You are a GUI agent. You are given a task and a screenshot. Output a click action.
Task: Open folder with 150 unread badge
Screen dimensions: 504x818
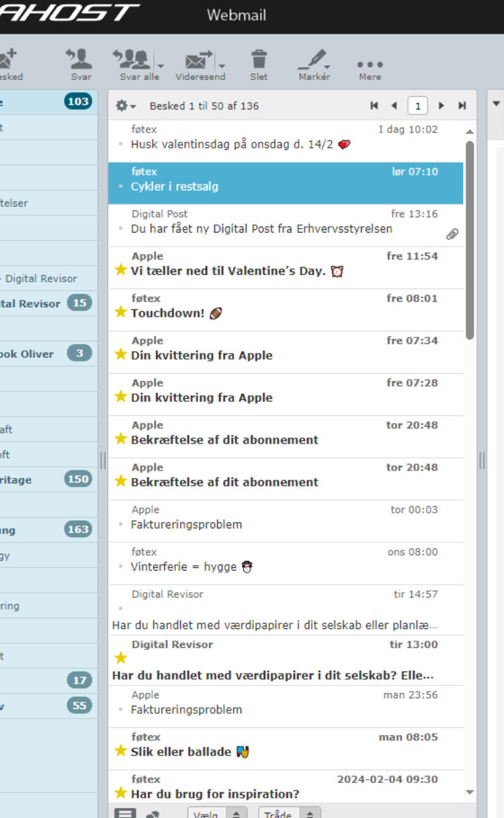(48, 480)
